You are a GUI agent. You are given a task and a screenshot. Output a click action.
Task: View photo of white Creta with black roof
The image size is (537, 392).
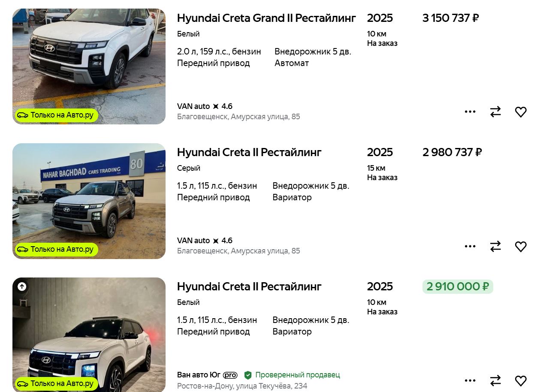89,335
